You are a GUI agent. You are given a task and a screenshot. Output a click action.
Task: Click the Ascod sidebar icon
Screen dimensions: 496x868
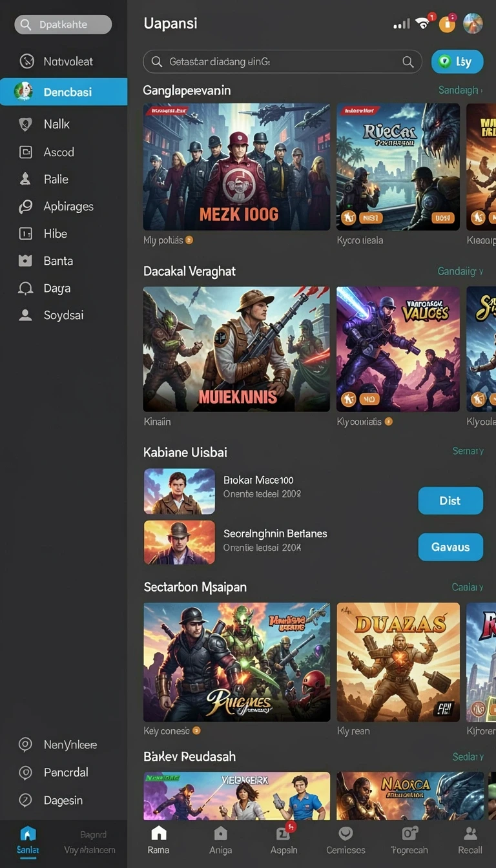(26, 152)
